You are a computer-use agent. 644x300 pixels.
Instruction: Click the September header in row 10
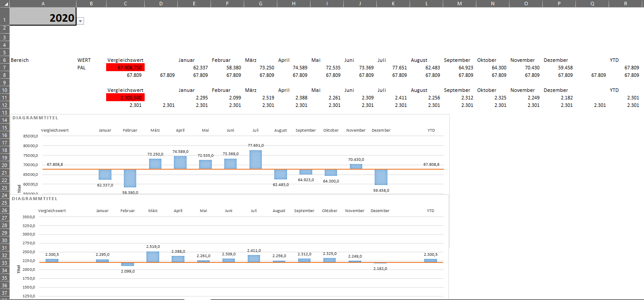coord(457,90)
